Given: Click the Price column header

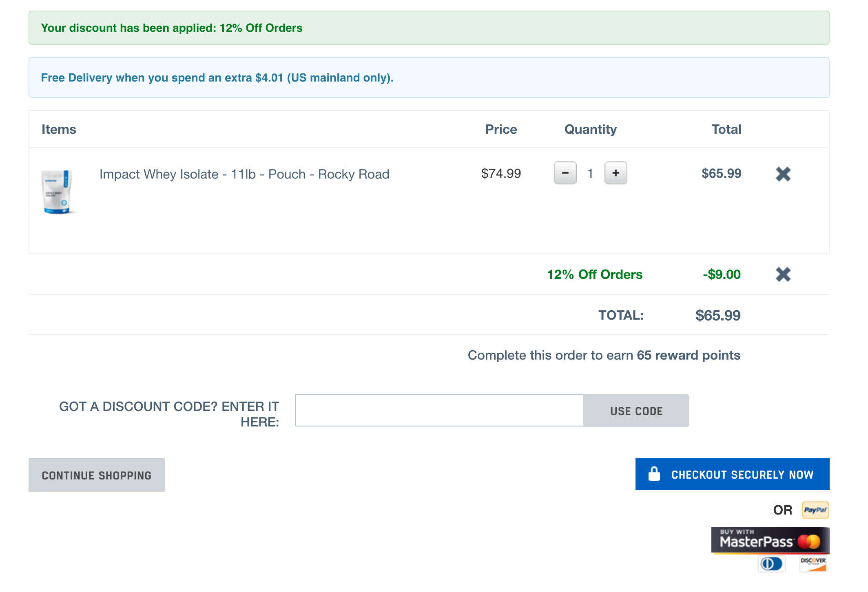Looking at the screenshot, I should pos(501,129).
